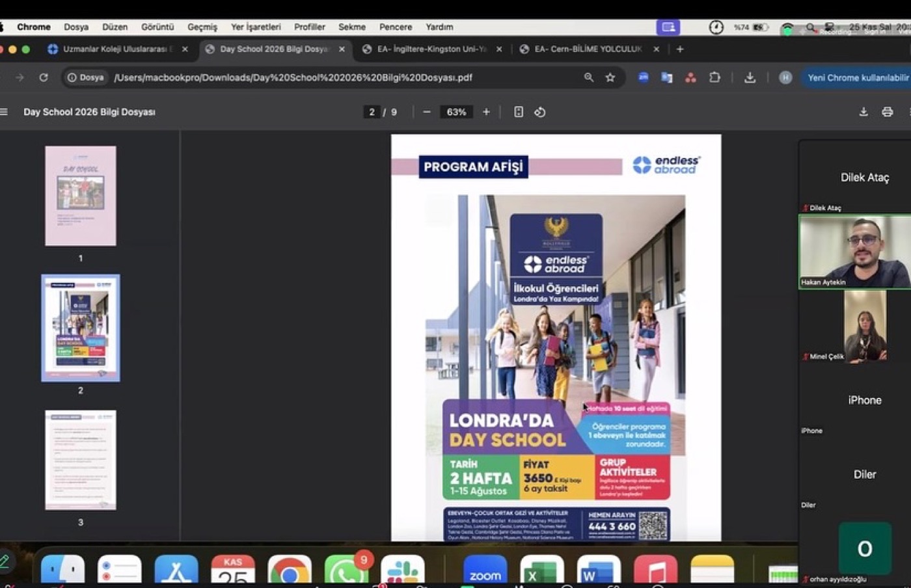Viewport: 911px width, 588px height.
Task: Click the Yeni Chrome kullanılabilir button
Action: [856, 77]
